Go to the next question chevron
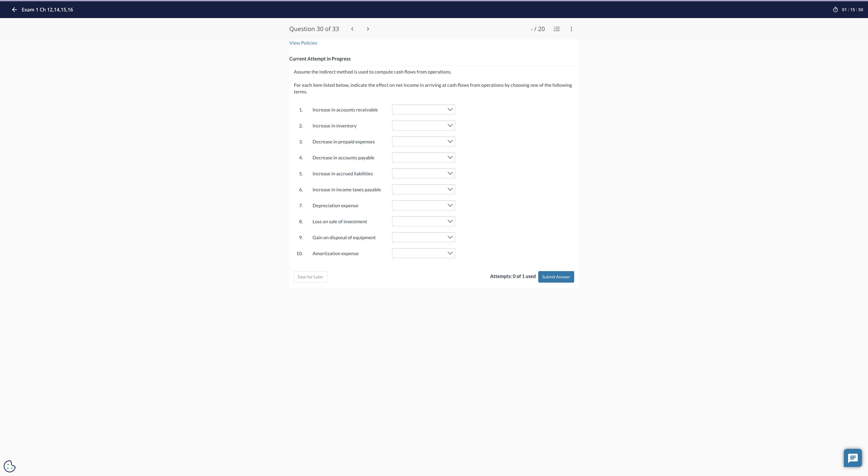 [368, 29]
